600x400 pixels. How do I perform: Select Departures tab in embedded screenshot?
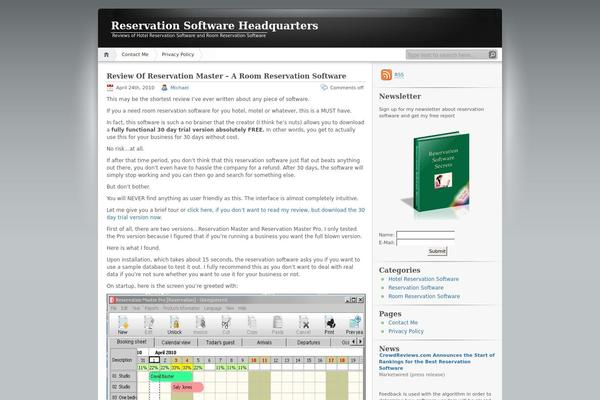(308, 343)
